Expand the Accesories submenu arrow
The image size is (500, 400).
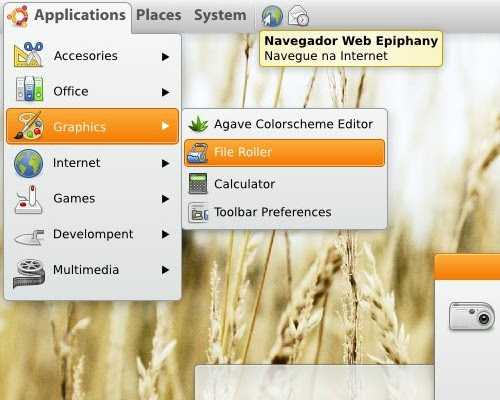(x=165, y=57)
